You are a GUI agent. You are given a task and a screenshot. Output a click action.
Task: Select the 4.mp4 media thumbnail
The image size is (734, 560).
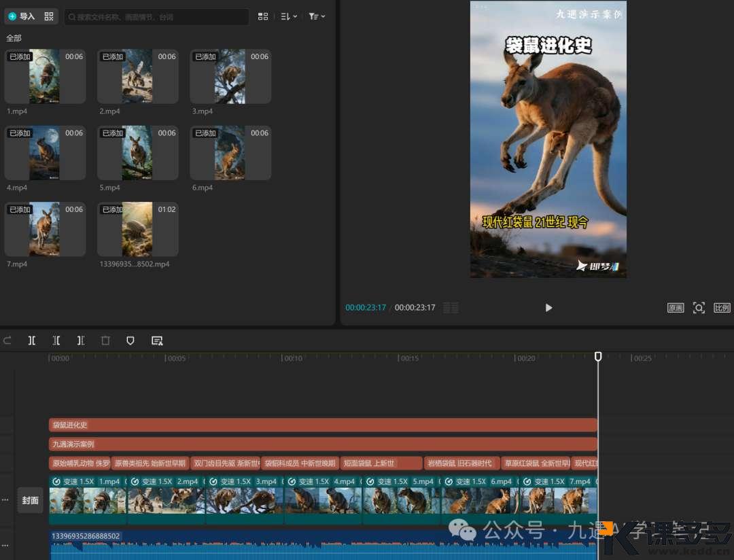tap(45, 153)
